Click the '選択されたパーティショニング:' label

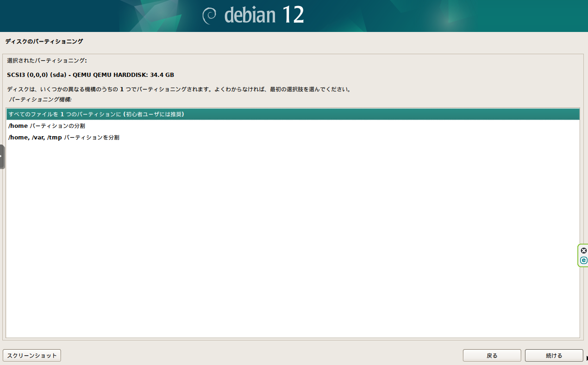pos(47,61)
